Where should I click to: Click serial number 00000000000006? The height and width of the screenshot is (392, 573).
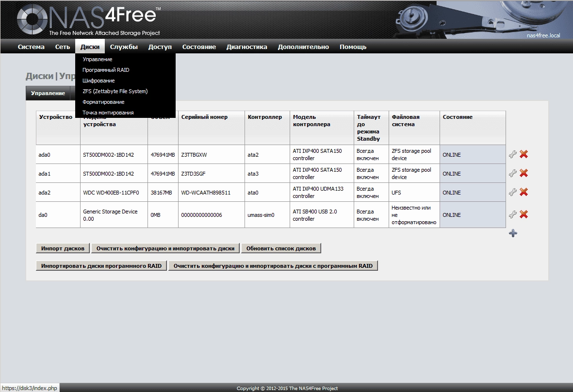click(x=212, y=215)
